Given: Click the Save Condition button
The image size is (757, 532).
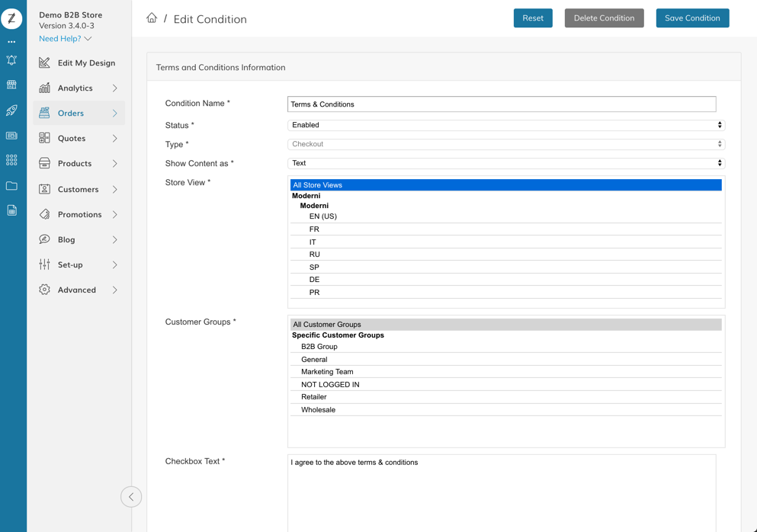Looking at the screenshot, I should [x=691, y=18].
